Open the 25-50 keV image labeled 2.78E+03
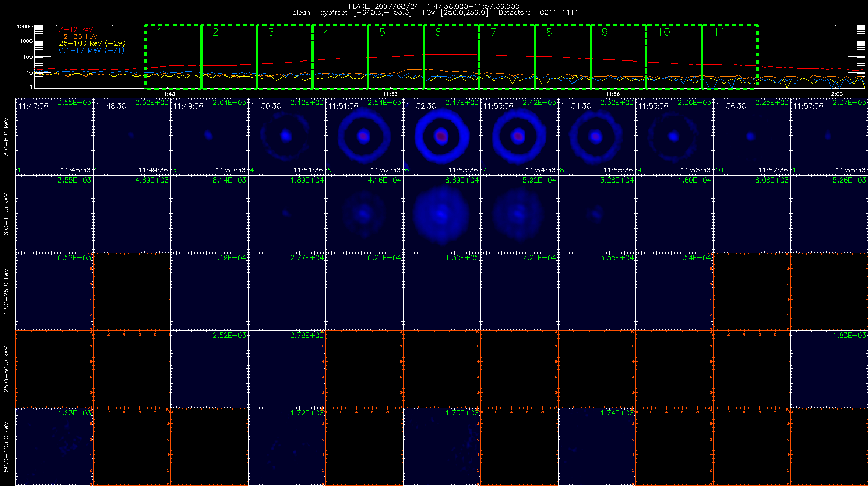The image size is (868, 486). click(x=287, y=369)
